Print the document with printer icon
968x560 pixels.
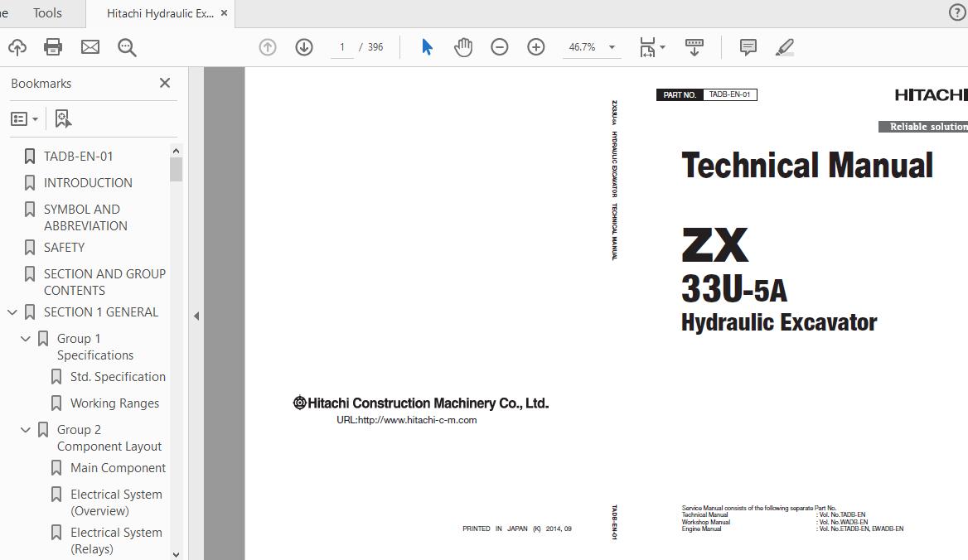coord(53,47)
